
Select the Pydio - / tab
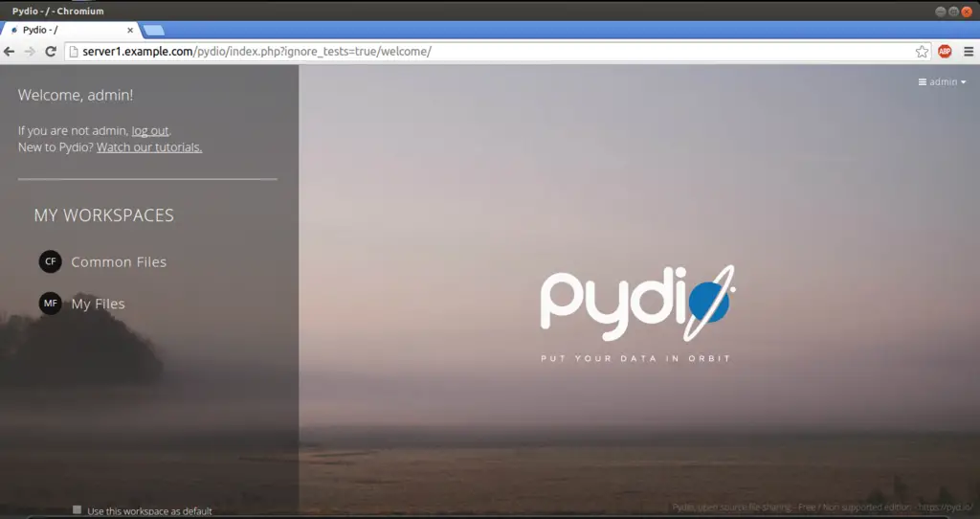click(x=69, y=30)
